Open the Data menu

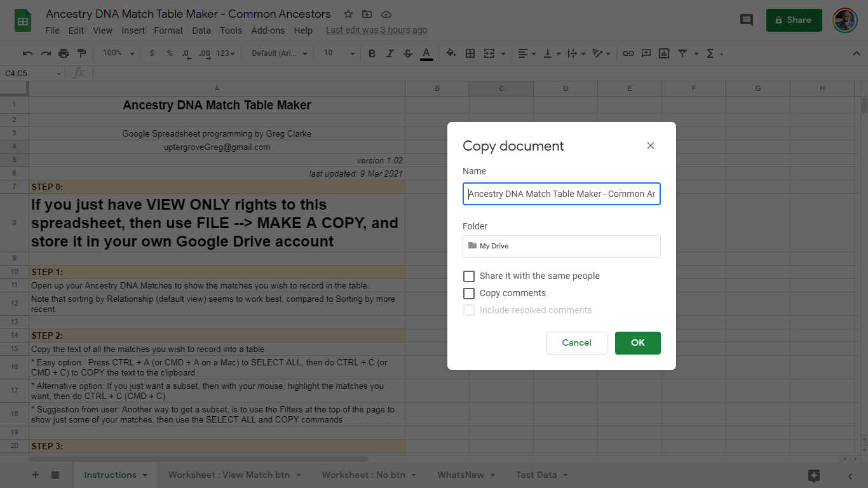[201, 30]
